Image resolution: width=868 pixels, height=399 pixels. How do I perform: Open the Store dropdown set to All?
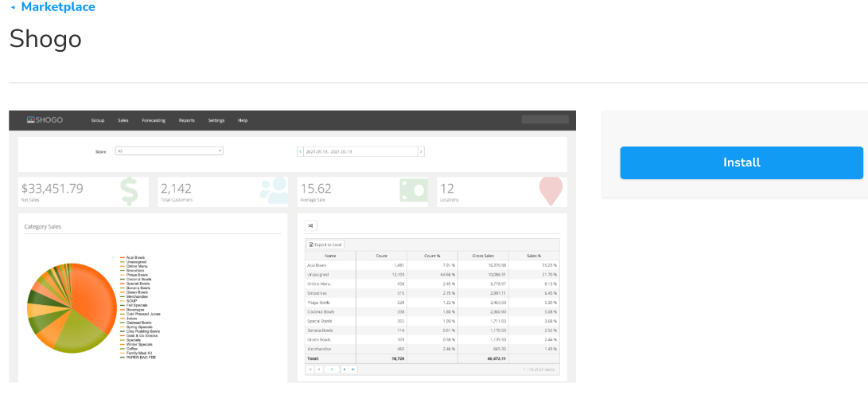tap(169, 151)
